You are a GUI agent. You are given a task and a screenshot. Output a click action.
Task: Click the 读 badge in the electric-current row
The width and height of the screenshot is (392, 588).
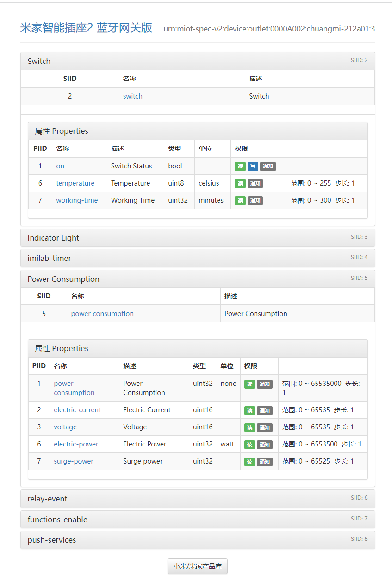250,410
